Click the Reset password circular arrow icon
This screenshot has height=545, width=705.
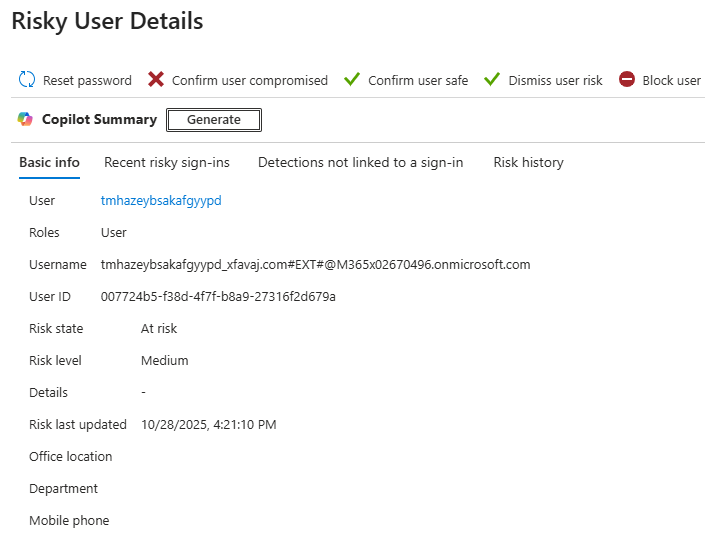click(x=27, y=80)
